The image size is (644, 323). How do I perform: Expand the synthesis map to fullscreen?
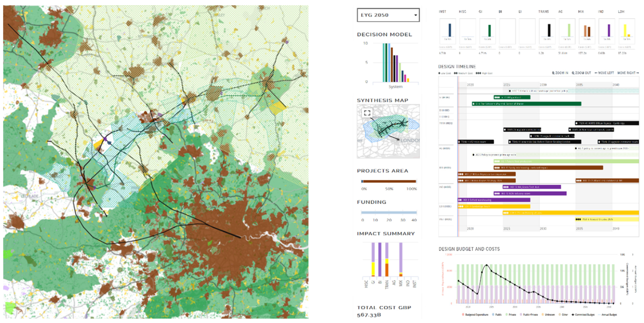[367, 113]
